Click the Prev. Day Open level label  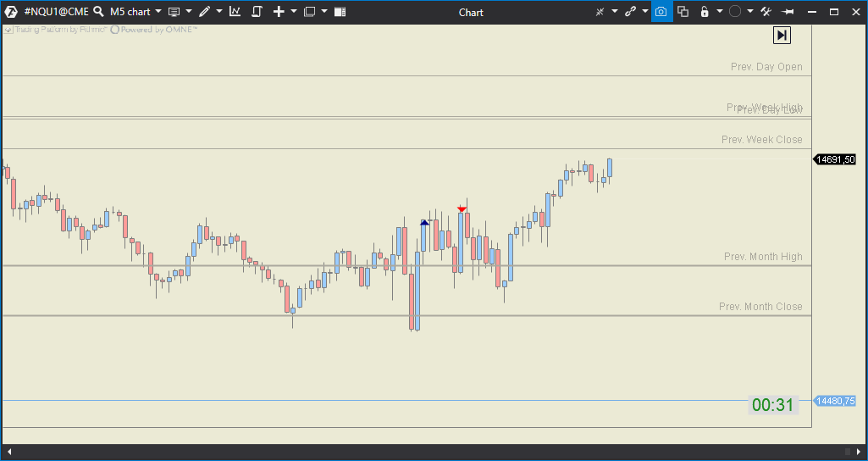(766, 66)
